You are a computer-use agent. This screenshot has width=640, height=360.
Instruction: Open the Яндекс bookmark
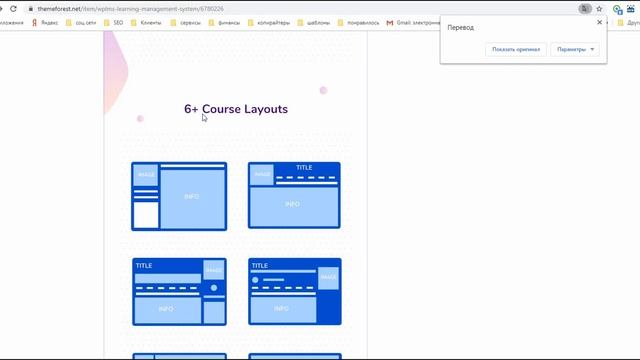tap(45, 23)
